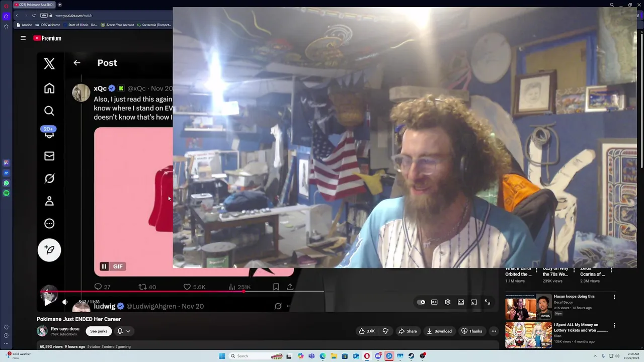
Task: Open the Asurion bookmark
Action: [x=25, y=25]
